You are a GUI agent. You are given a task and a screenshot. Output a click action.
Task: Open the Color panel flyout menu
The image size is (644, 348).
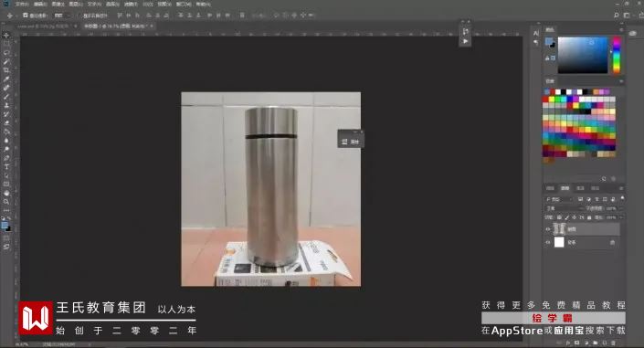621,29
